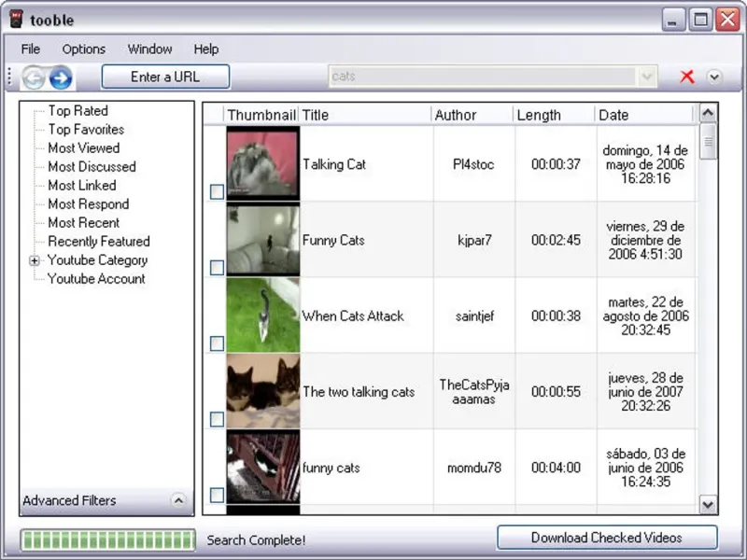Check the momdu78 funny cats checkbox
Viewport: 747px width, 560px height.
point(217,495)
